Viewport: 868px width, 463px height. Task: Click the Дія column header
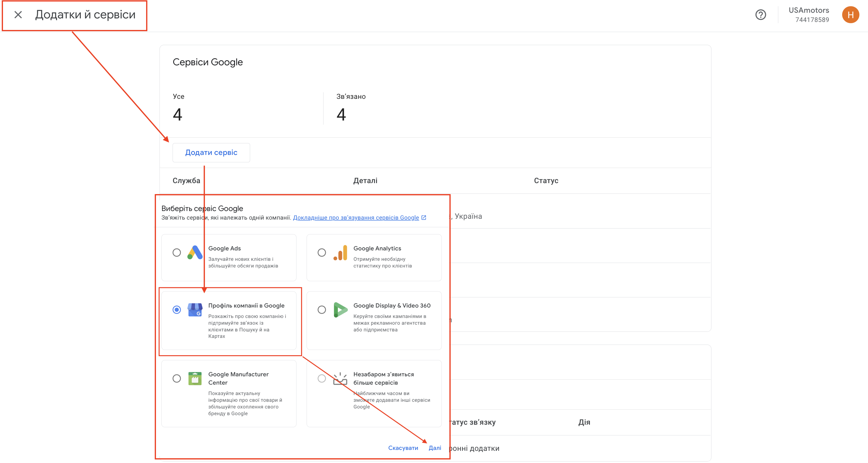584,422
